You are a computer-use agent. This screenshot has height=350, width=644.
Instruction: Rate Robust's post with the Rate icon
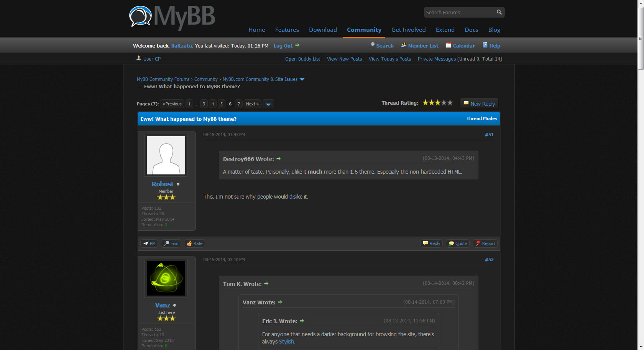194,243
